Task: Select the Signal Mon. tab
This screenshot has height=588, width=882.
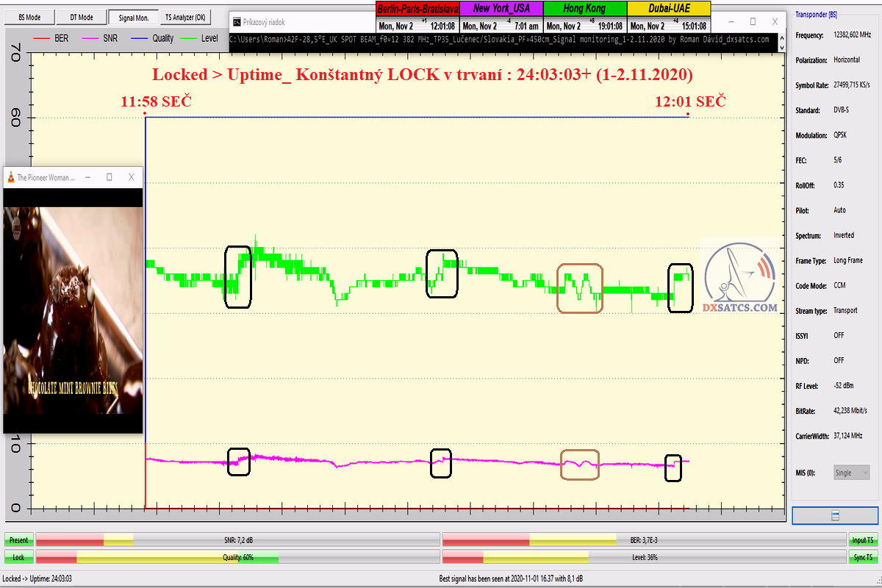Action: [x=134, y=17]
